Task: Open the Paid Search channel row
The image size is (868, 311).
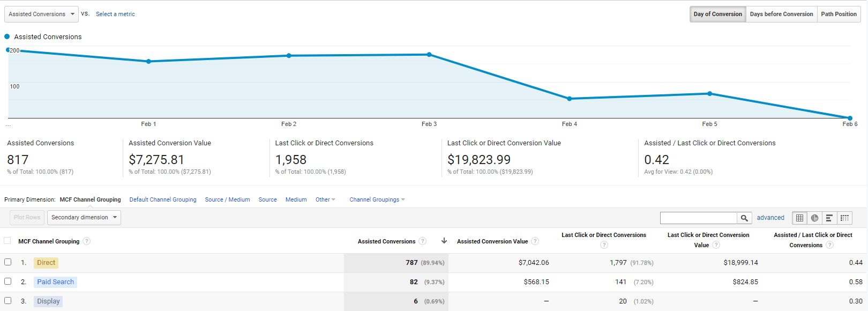Action: click(56, 282)
